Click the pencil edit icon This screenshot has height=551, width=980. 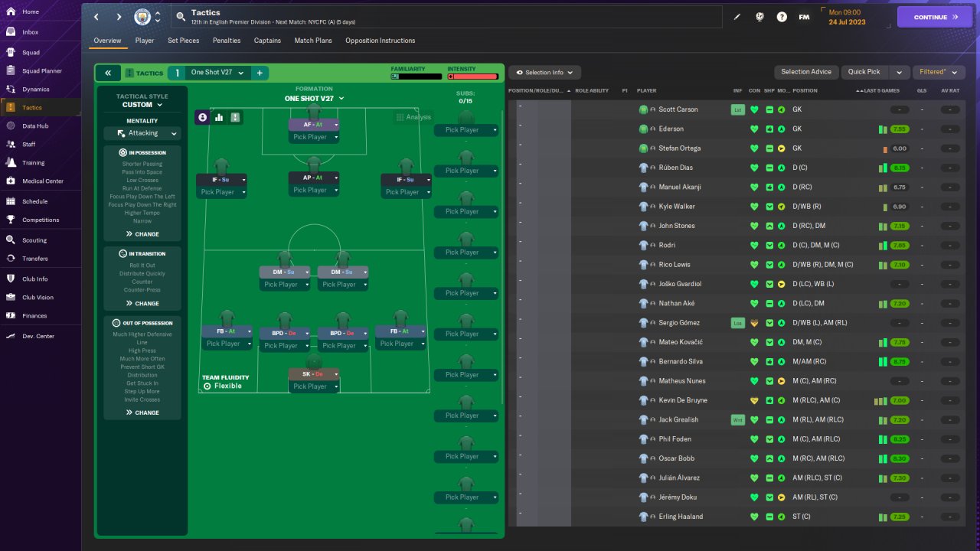pos(737,17)
